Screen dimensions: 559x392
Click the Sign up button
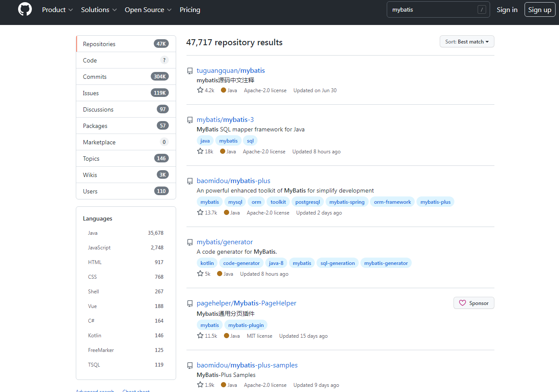tap(540, 9)
